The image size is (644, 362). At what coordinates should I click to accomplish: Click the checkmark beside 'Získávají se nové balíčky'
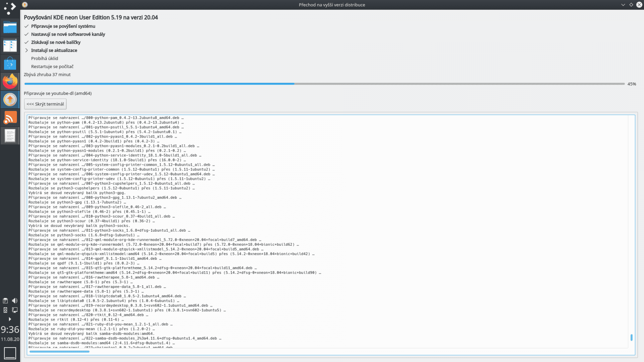click(27, 42)
